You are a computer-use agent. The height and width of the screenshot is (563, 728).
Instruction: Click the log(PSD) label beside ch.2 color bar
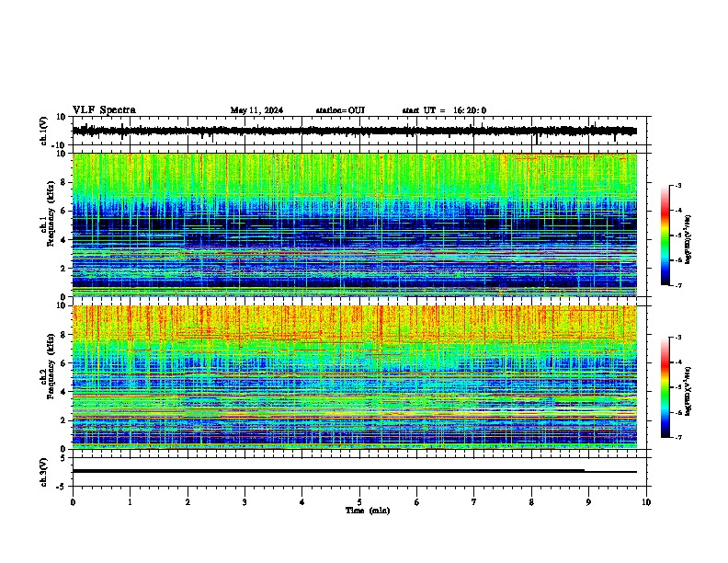pyautogui.click(x=688, y=391)
